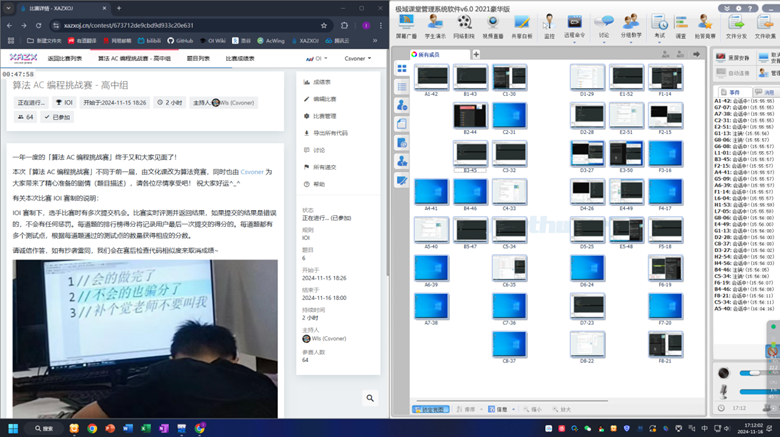Screen dimensions: 780x437
Task: Click 导出所有代码 in the sidebar
Action: pos(330,133)
